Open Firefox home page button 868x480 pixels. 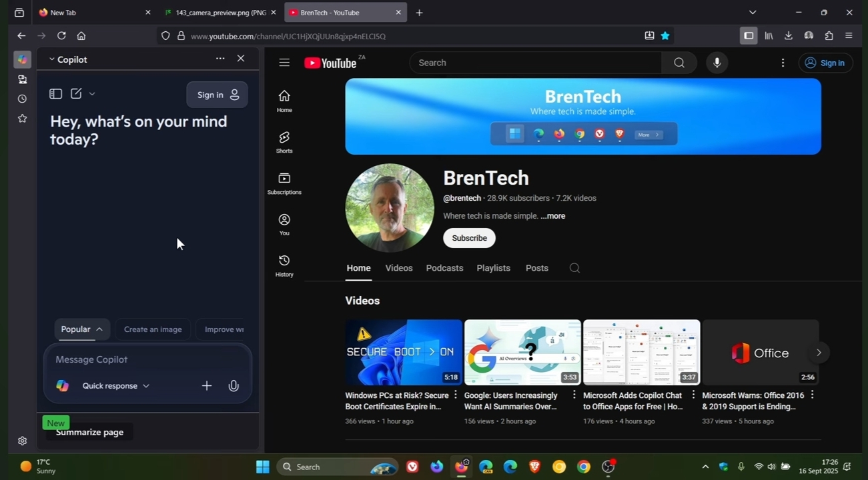click(81, 36)
